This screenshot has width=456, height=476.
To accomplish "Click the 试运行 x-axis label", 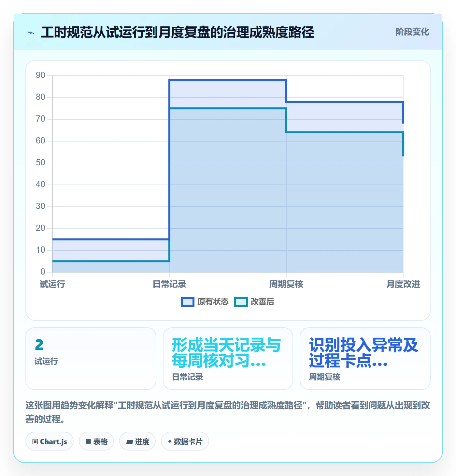I will click(x=52, y=284).
